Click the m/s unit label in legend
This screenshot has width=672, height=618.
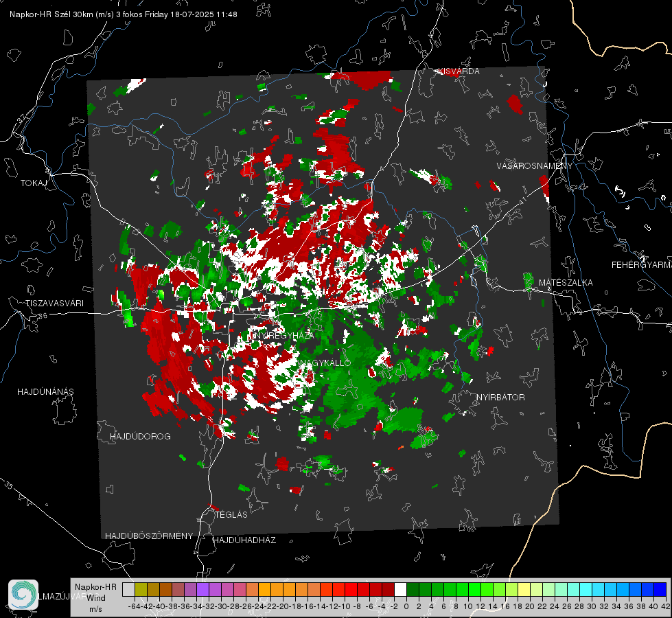click(x=95, y=609)
